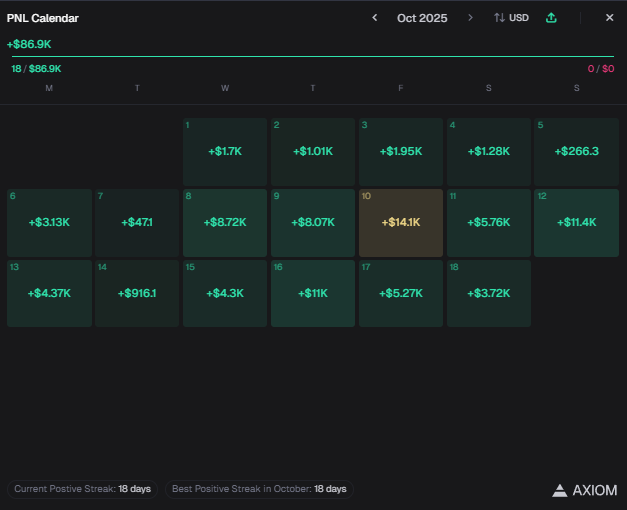Screen dimensions: 627x510
Task: Open day 15 cell showing +$4.3K
Action: tap(225, 293)
